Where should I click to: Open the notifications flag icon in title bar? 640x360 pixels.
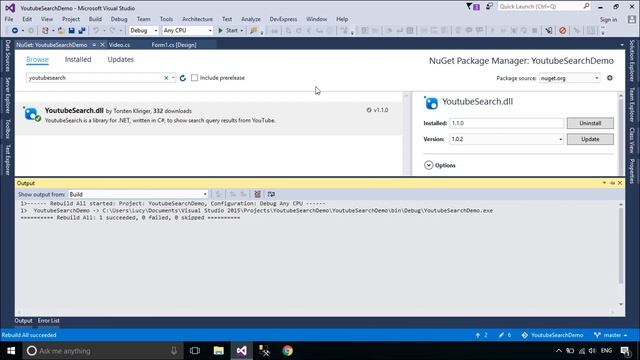[x=473, y=7]
